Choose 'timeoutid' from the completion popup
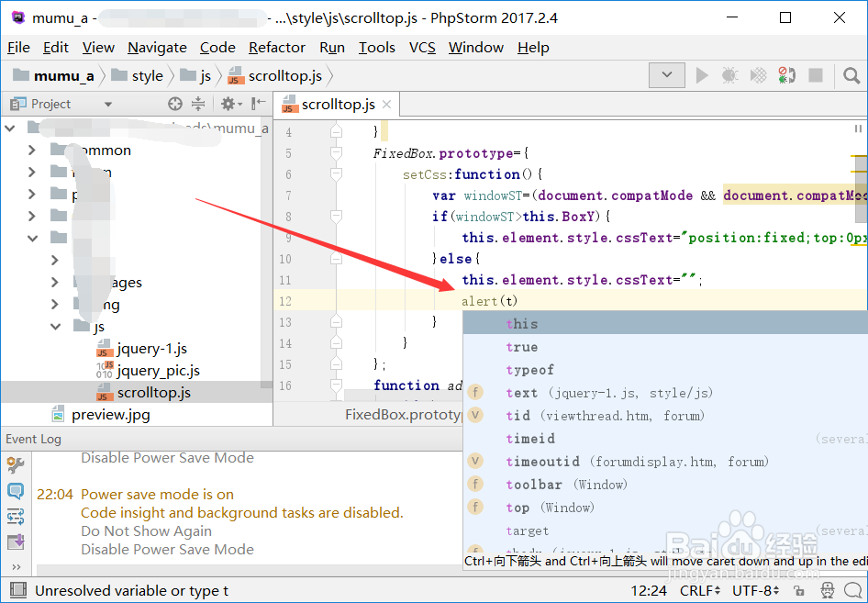The width and height of the screenshot is (868, 603). [665, 462]
